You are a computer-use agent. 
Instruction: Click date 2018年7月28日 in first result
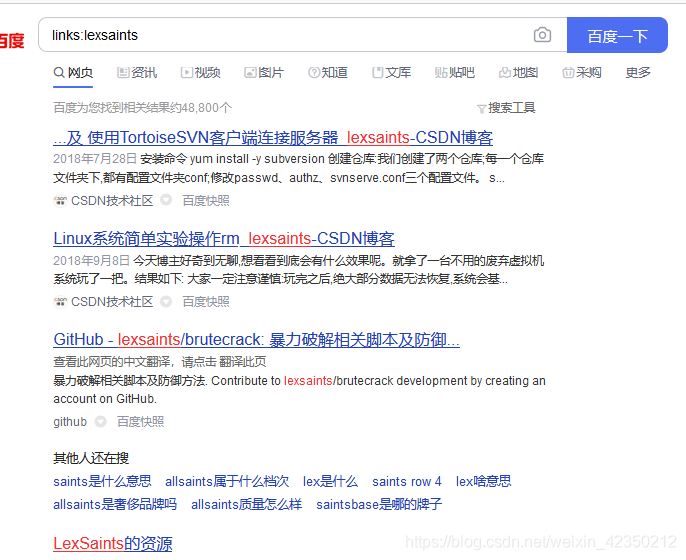(95, 158)
